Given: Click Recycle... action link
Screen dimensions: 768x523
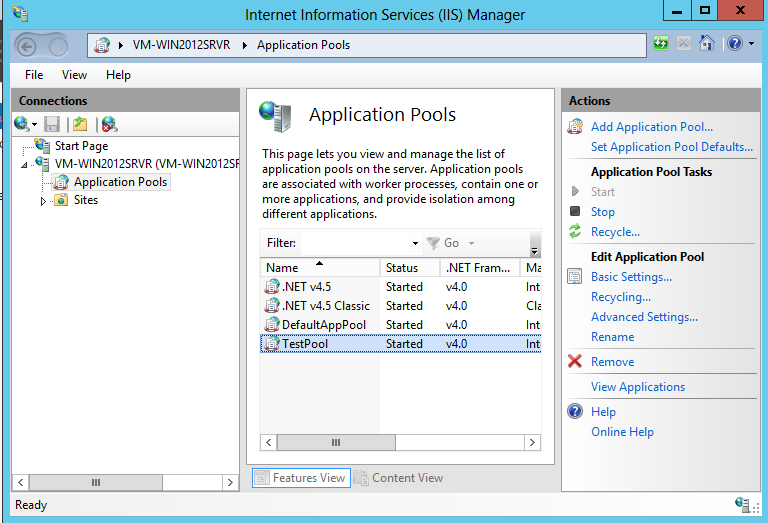Looking at the screenshot, I should tap(615, 232).
